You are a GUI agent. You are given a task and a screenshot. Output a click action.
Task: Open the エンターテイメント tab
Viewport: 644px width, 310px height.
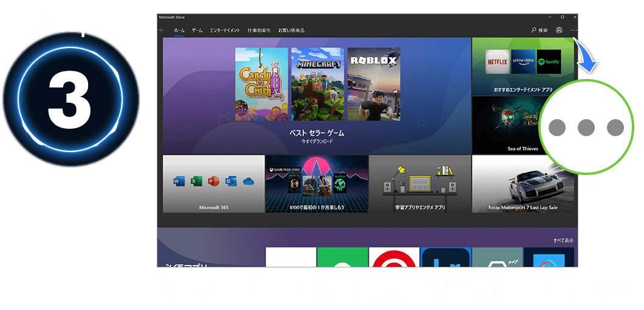pyautogui.click(x=225, y=30)
